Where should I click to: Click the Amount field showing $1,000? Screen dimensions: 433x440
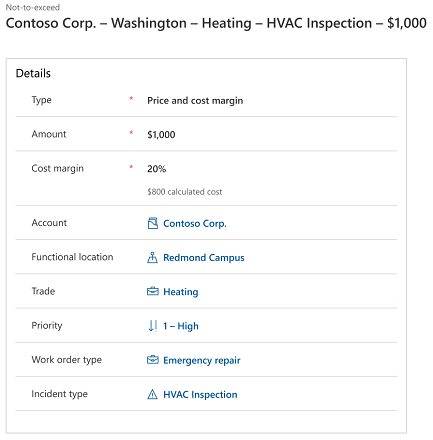pos(161,135)
